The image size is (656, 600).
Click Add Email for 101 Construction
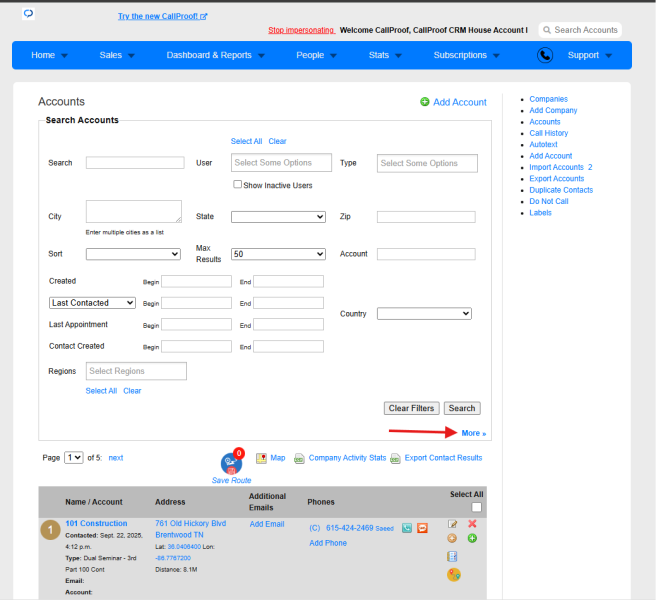(267, 524)
